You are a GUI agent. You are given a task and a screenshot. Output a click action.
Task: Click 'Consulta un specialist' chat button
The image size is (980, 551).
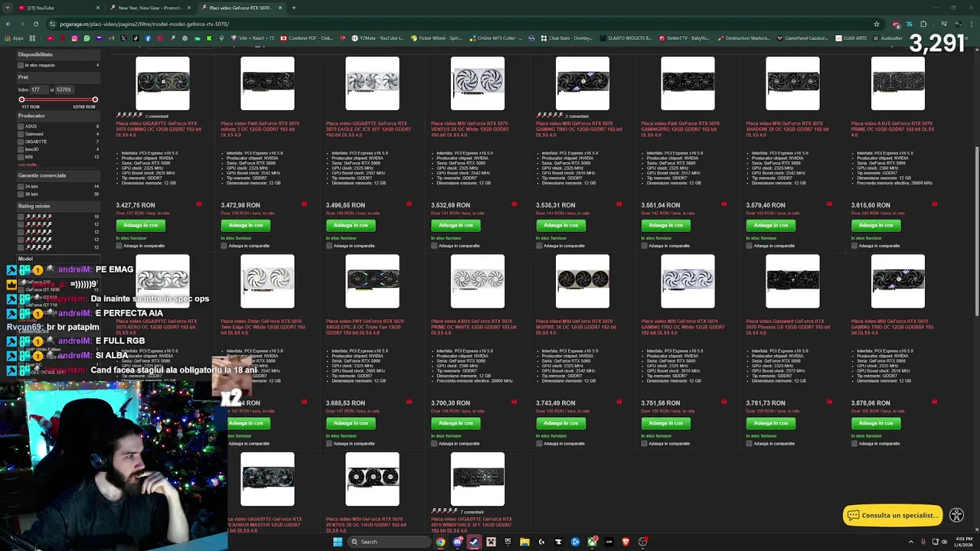tap(893, 515)
